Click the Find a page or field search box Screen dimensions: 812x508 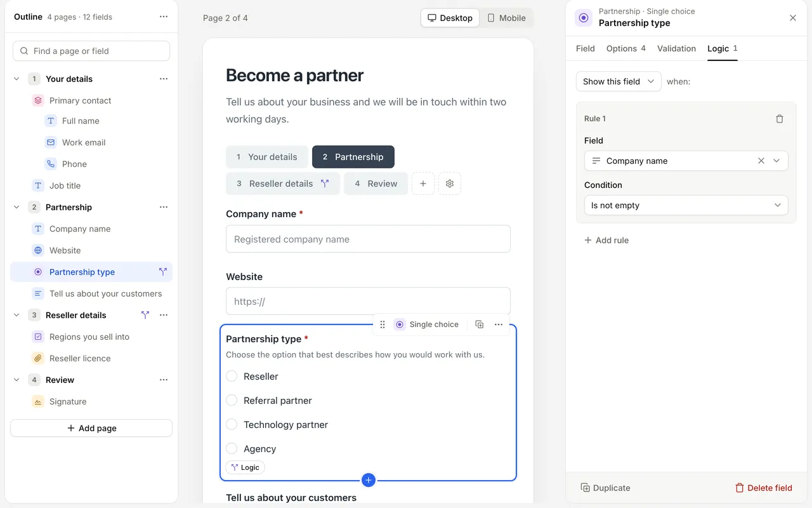tap(91, 51)
